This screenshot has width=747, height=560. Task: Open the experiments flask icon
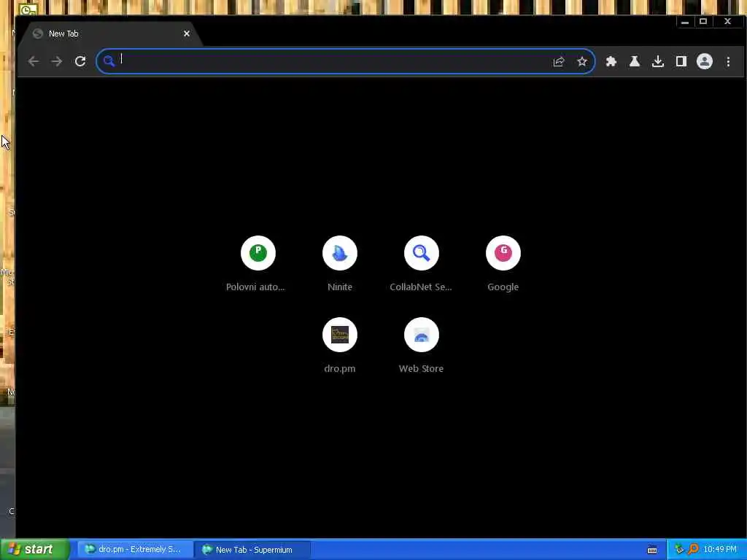click(x=635, y=61)
